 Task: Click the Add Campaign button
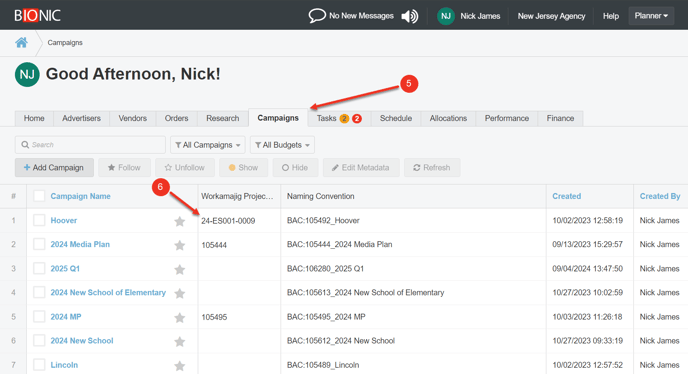(x=54, y=168)
